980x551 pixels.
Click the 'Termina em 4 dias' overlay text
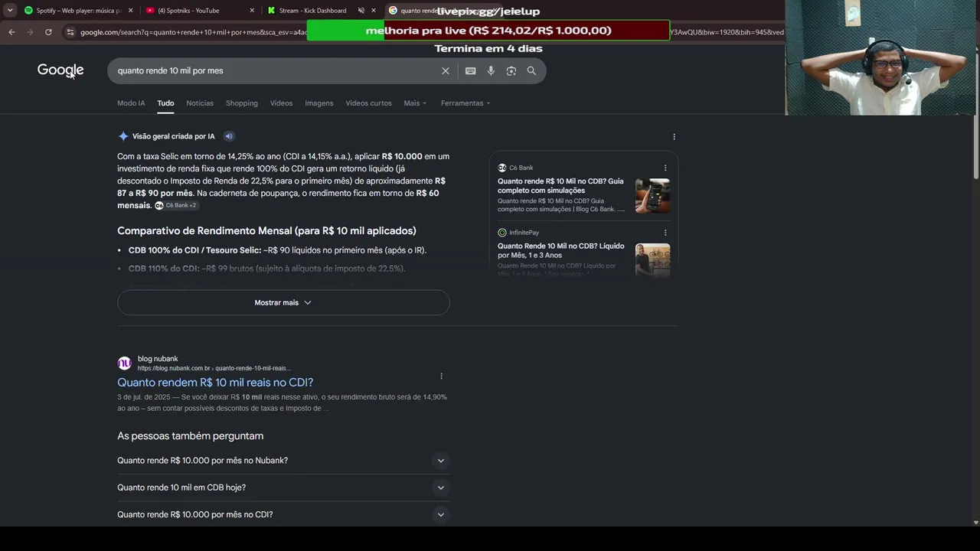[x=488, y=49]
